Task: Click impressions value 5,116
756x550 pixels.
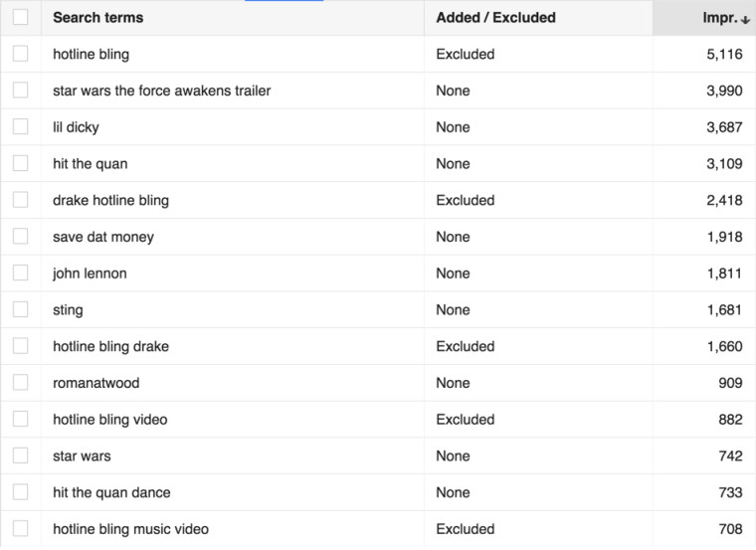Action: tap(724, 54)
